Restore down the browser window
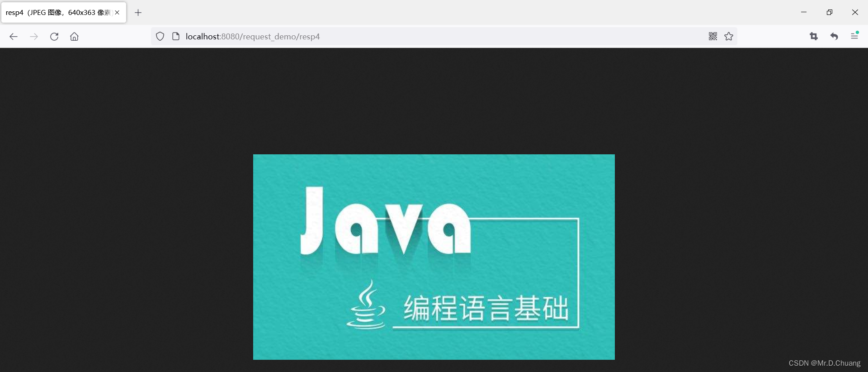This screenshot has height=372, width=868. 830,12
